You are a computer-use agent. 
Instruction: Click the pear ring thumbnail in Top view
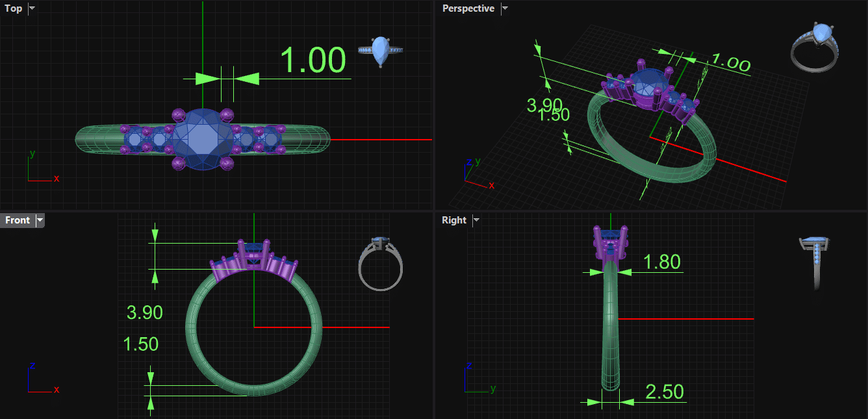click(381, 51)
